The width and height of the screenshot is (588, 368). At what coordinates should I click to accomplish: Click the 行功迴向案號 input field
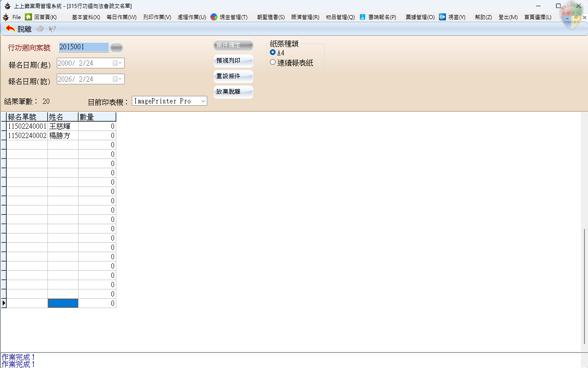[83, 47]
